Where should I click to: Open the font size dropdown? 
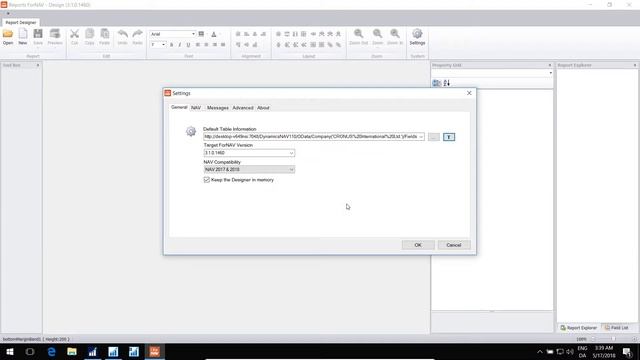[x=163, y=44]
